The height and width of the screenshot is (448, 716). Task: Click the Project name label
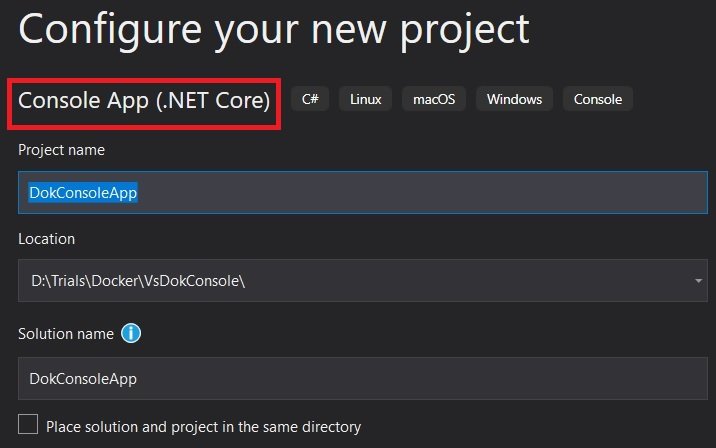[x=61, y=150]
